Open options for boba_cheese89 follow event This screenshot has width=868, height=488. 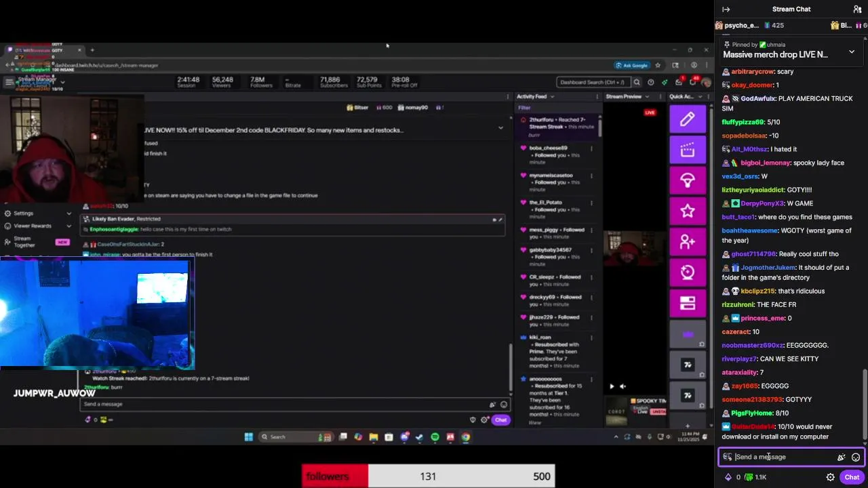pos(591,148)
